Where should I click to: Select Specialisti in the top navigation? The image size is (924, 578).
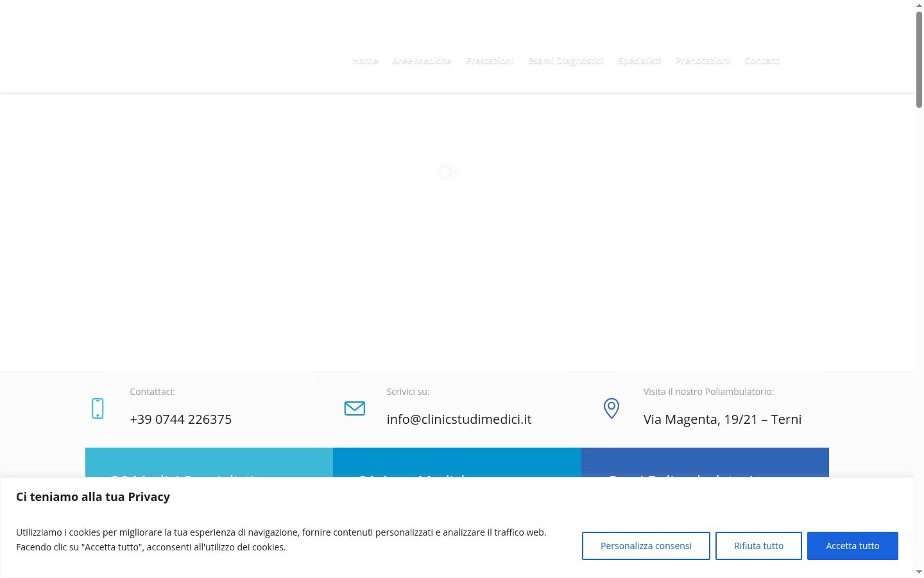(x=640, y=61)
